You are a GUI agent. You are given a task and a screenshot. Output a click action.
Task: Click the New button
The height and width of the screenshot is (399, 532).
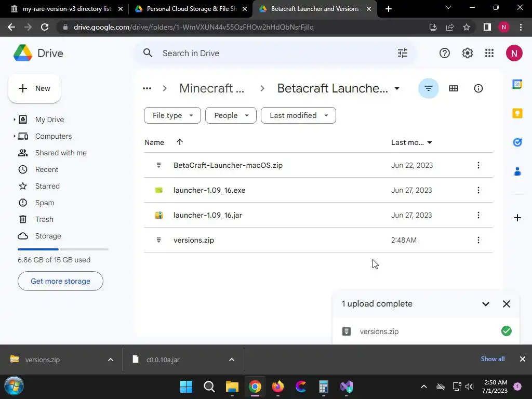34,88
